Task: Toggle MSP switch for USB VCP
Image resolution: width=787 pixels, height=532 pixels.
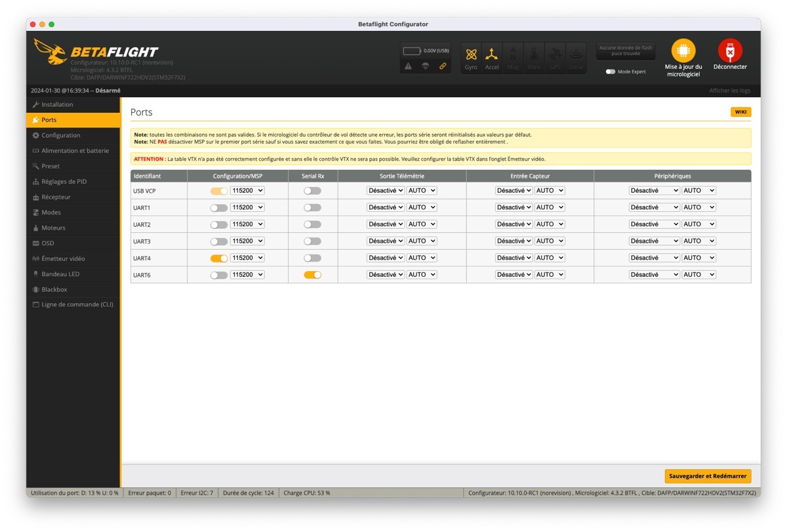Action: tap(219, 191)
